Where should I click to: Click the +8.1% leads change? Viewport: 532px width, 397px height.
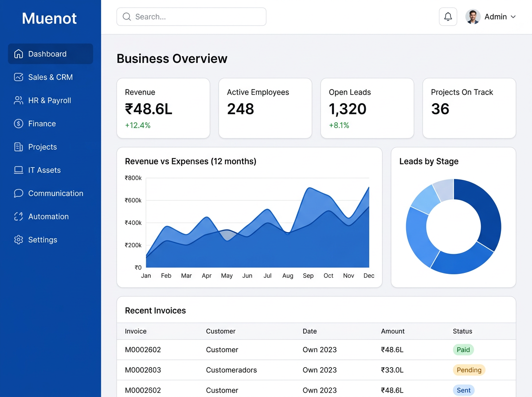coord(339,125)
